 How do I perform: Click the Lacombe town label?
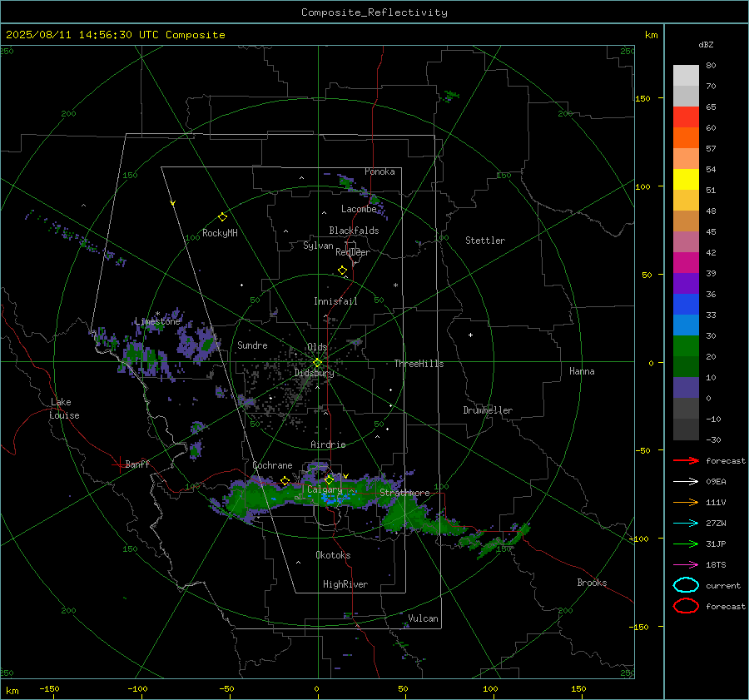click(x=359, y=209)
